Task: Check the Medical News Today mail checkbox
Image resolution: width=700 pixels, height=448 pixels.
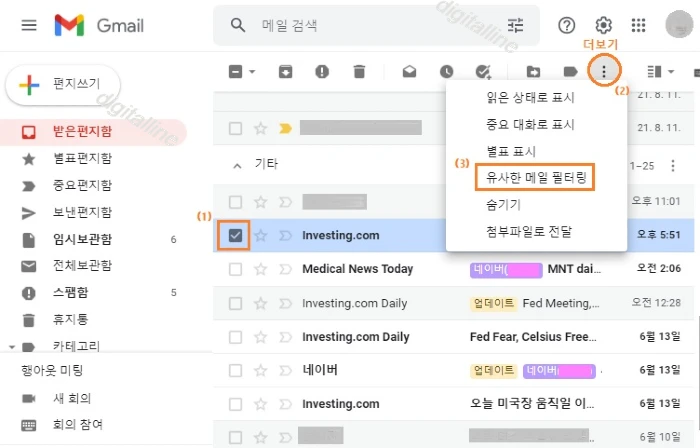Action: 235,269
